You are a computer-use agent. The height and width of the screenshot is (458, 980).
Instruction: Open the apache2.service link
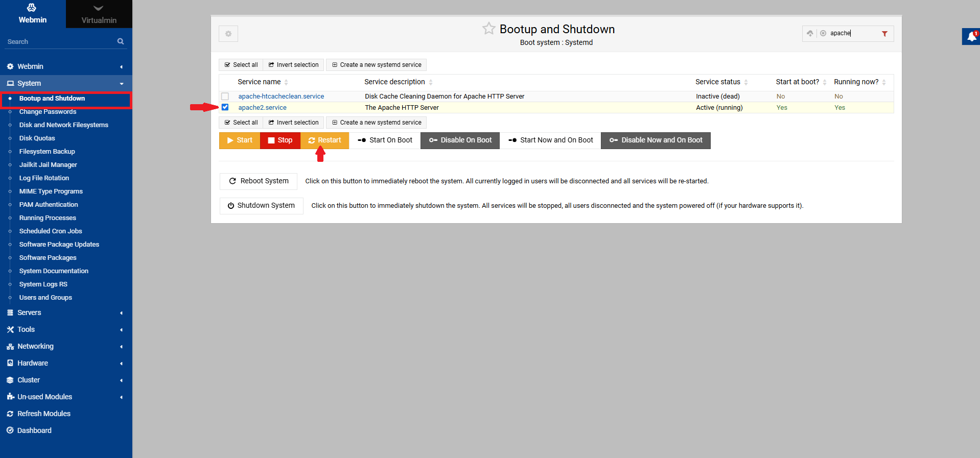(x=262, y=107)
